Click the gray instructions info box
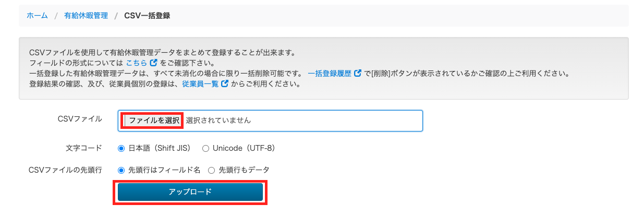Screen dimensions: 644x216 click(x=323, y=68)
